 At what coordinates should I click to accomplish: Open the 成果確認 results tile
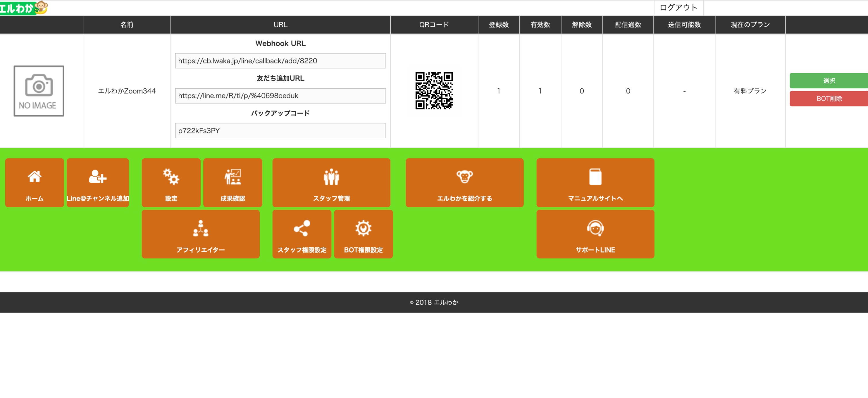(233, 183)
